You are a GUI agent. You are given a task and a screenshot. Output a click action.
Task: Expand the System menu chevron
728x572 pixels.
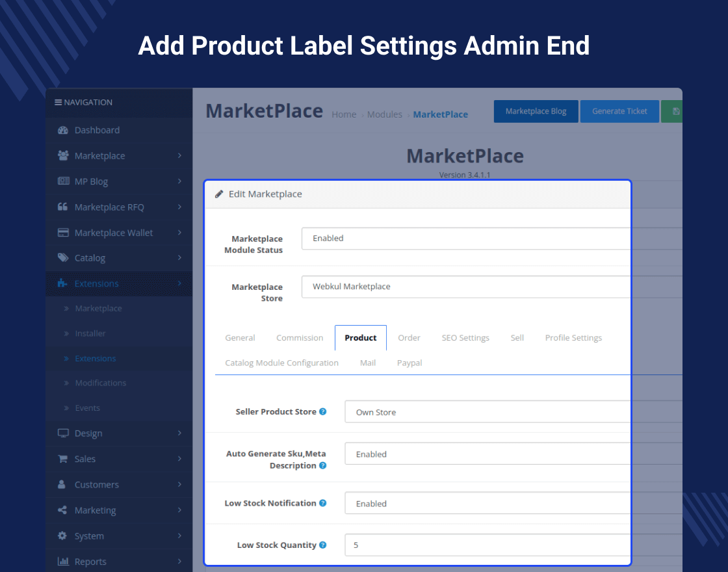pos(179,536)
